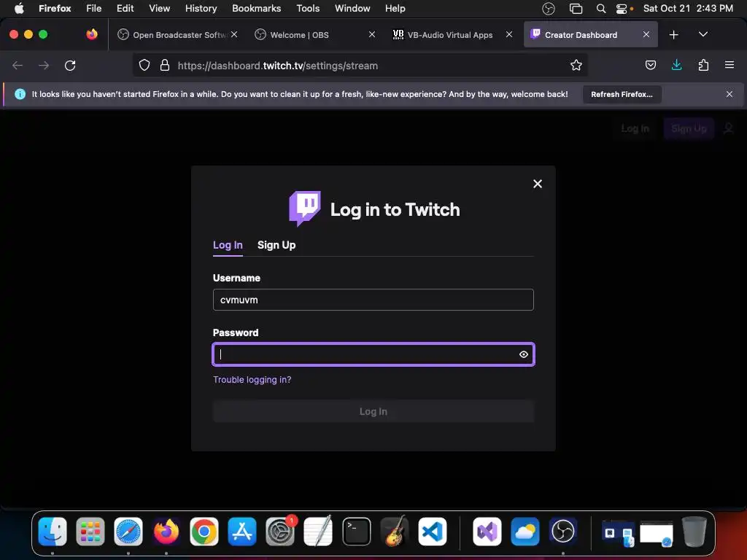Open Visual Studio Code from Dock
This screenshot has height=560, width=747.
(x=433, y=531)
